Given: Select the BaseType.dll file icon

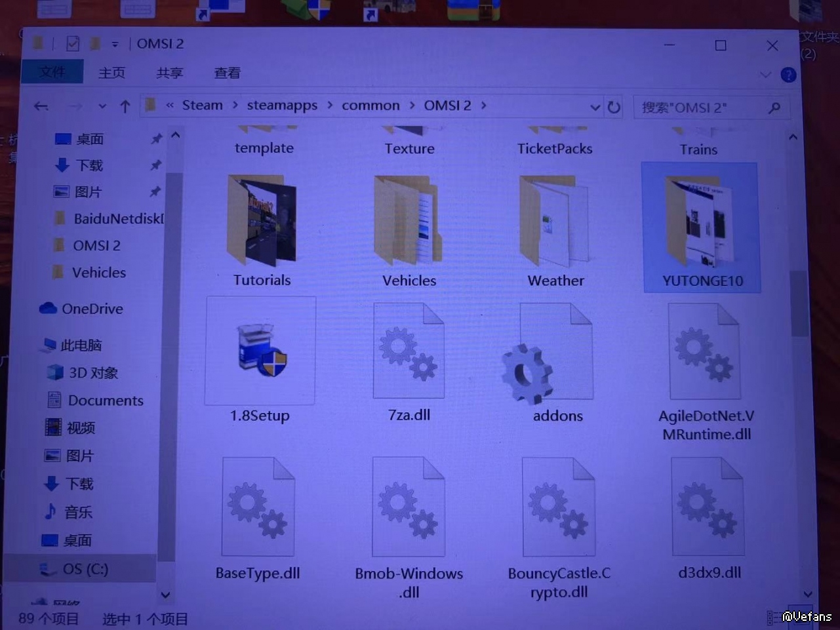Looking at the screenshot, I should pyautogui.click(x=258, y=507).
